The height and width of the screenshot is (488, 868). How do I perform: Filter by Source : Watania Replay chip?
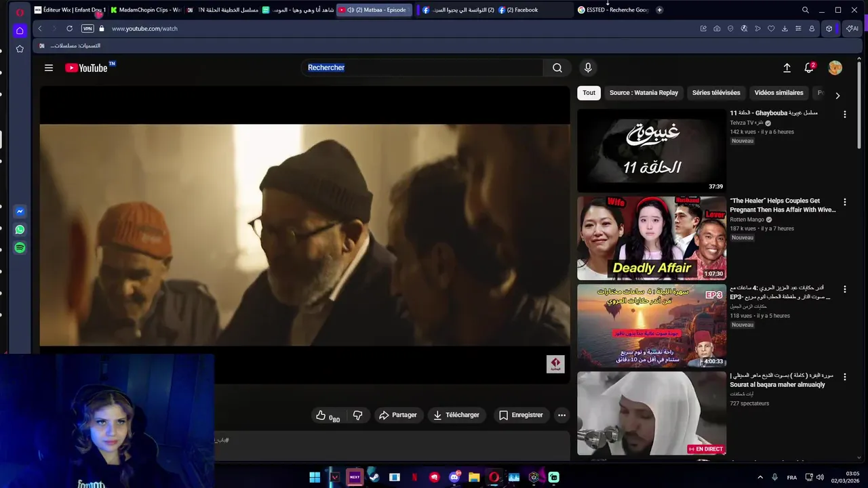point(644,93)
